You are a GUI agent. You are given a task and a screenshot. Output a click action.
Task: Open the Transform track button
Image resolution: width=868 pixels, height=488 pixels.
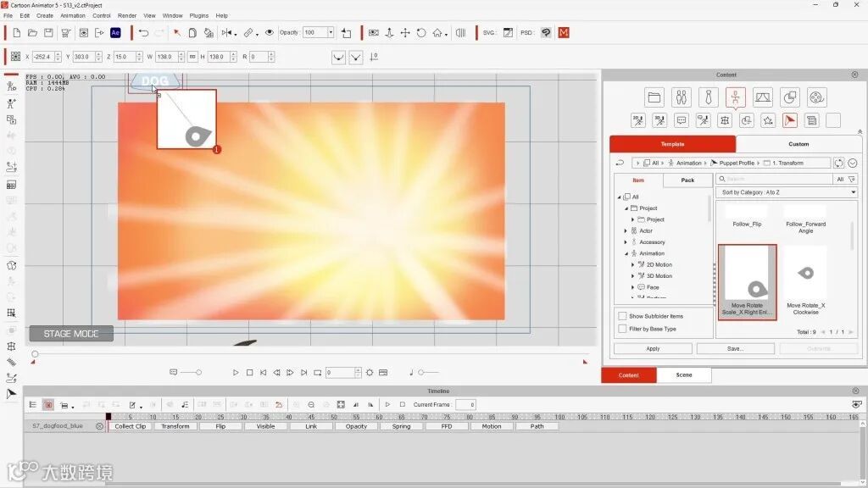[x=175, y=426]
